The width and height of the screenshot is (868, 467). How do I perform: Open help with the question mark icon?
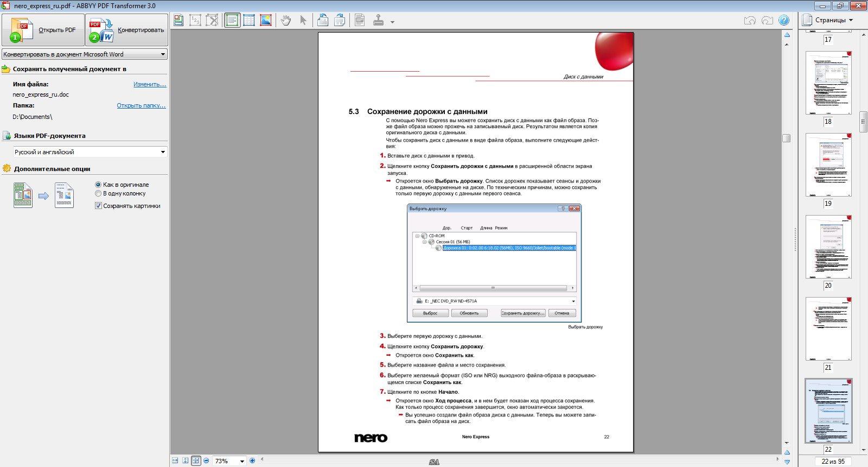pyautogui.click(x=784, y=21)
